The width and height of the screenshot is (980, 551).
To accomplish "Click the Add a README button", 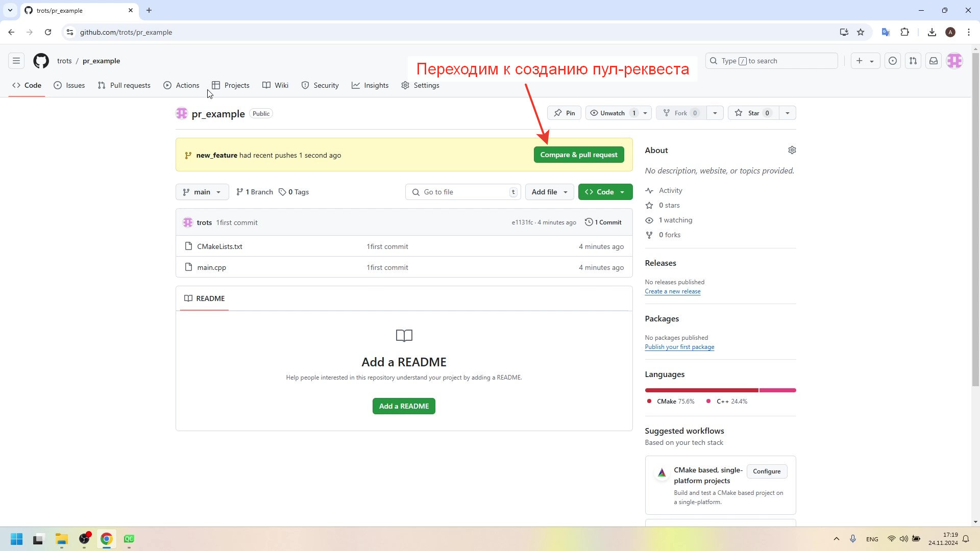I will (404, 406).
